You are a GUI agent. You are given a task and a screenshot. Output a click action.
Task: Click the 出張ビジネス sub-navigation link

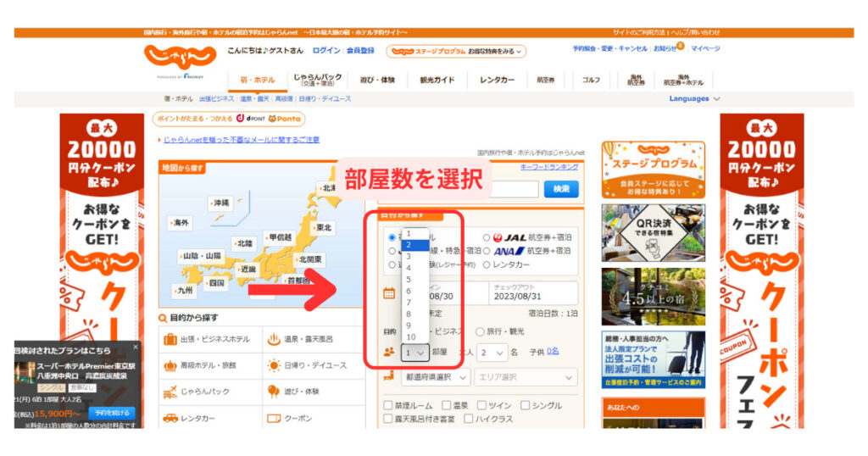click(x=216, y=99)
